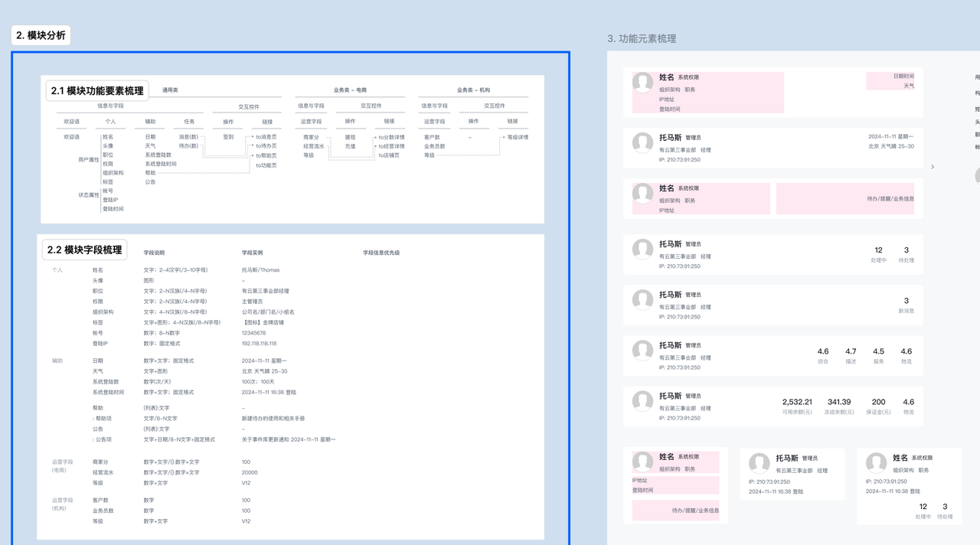This screenshot has height=545, width=980.
Task: Click the 字段实例 column header
Action: 252,253
